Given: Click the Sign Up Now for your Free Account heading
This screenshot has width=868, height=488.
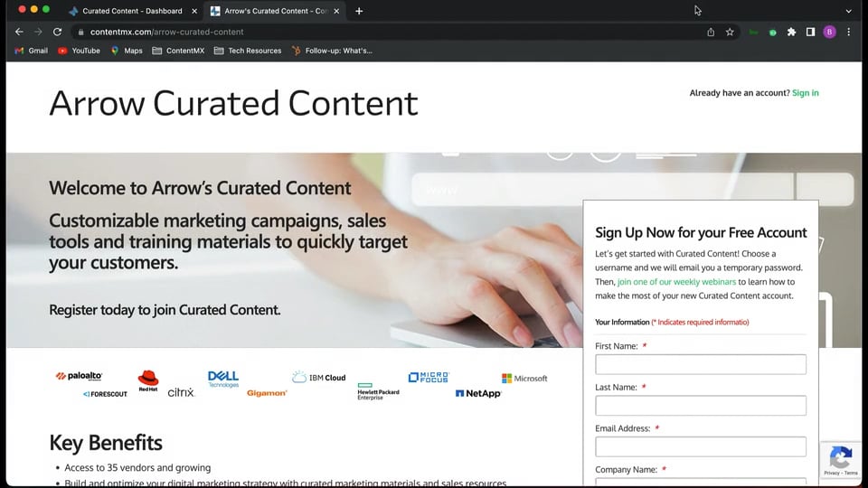Looking at the screenshot, I should coord(701,232).
